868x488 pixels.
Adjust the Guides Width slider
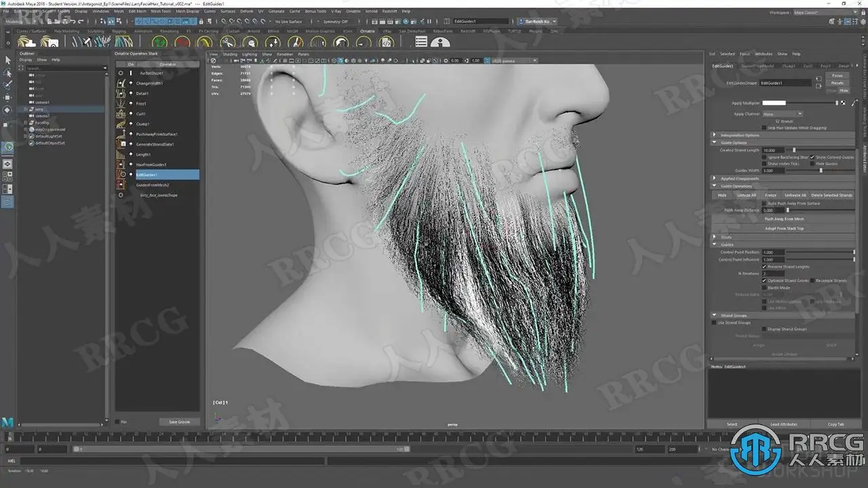tap(821, 171)
